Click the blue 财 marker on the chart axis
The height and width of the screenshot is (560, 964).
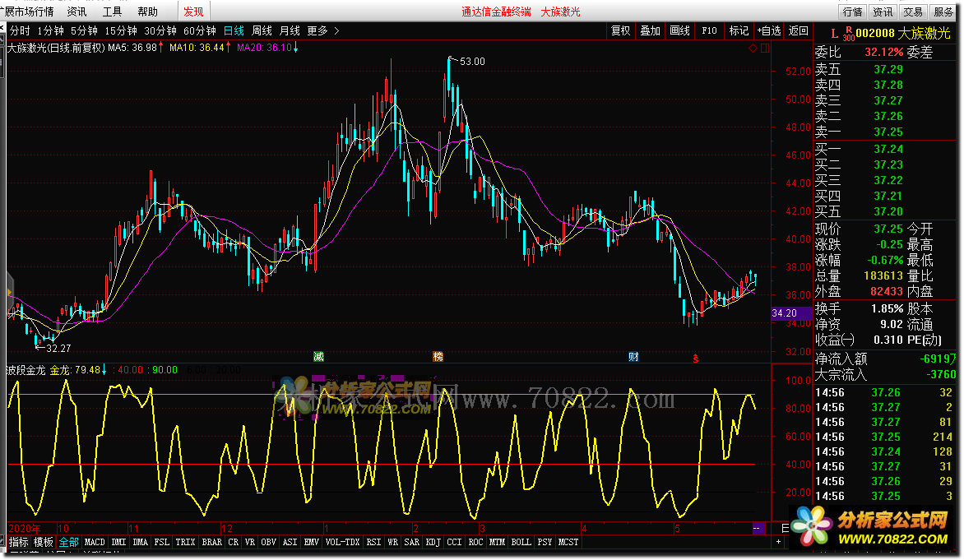[633, 357]
